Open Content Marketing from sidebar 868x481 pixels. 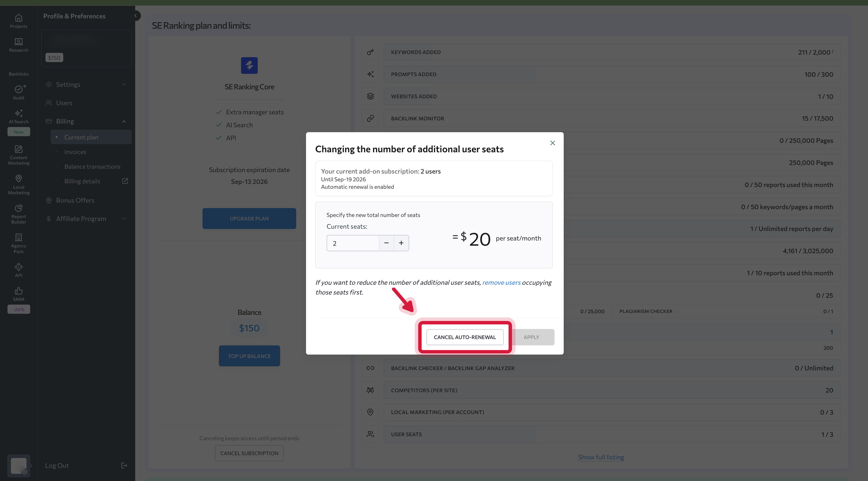pos(18,155)
